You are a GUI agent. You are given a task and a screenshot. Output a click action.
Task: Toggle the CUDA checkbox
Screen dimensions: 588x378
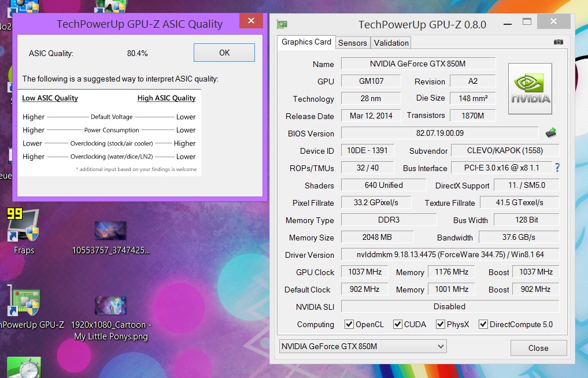[x=398, y=324]
